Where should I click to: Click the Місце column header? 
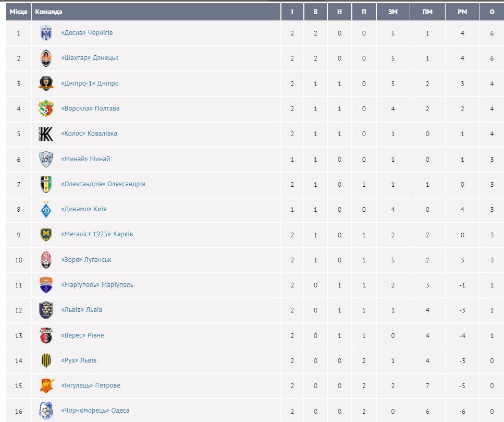click(19, 11)
